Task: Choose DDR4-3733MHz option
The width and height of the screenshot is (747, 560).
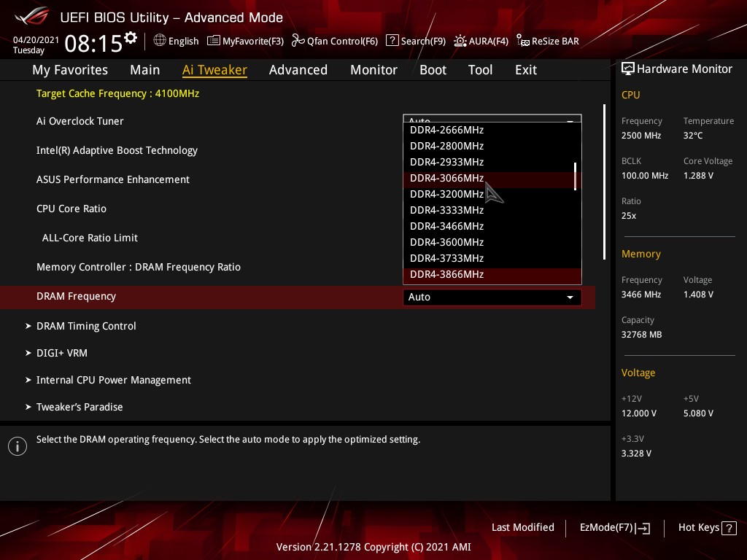Action: pos(492,258)
